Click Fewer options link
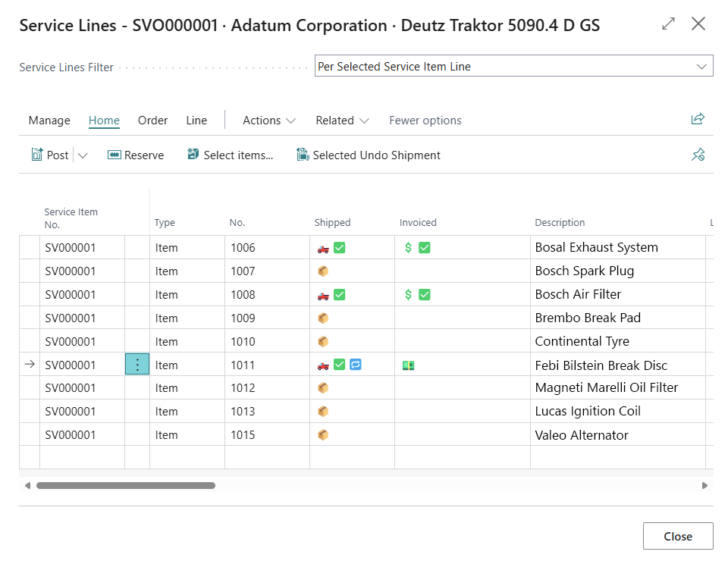This screenshot has width=728, height=561. click(425, 121)
